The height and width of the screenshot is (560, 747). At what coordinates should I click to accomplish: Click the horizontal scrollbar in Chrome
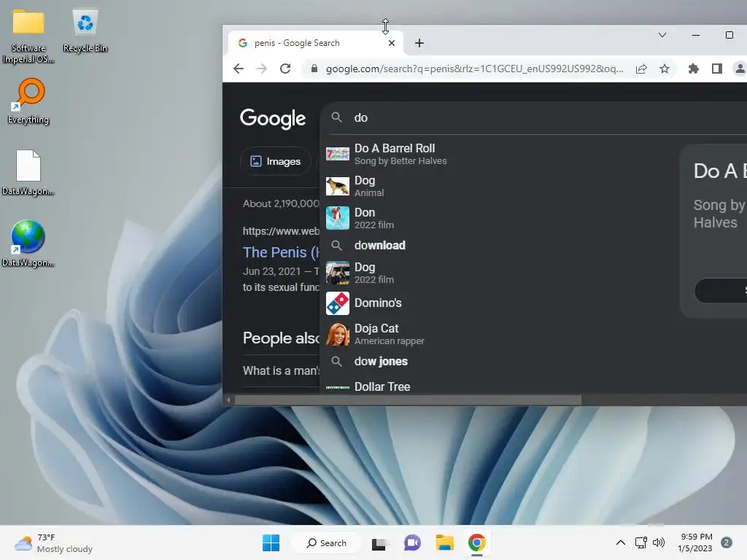point(408,400)
